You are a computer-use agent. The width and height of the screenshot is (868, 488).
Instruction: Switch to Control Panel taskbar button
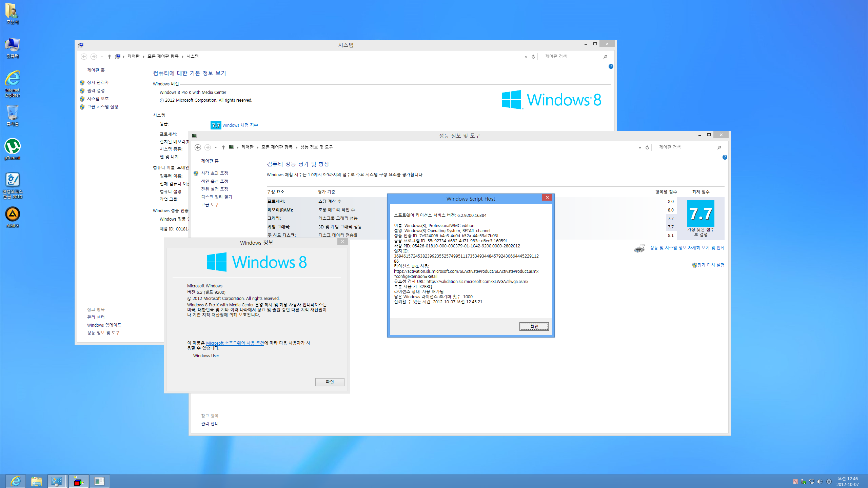[57, 481]
